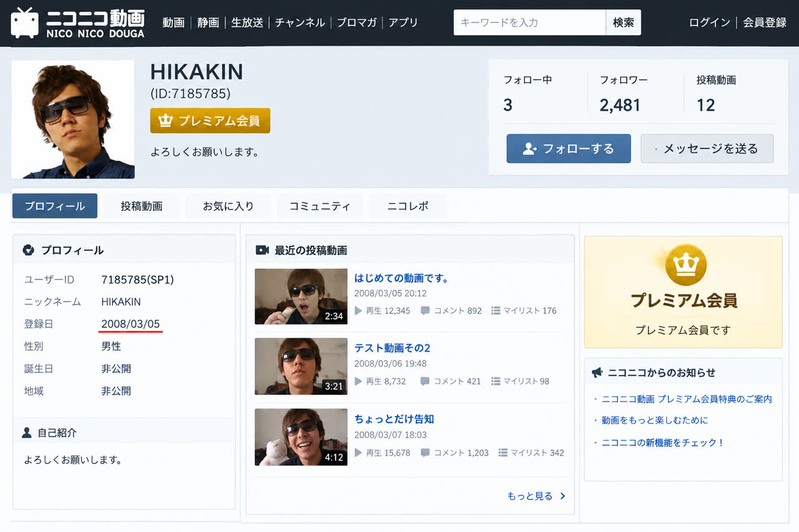Click HIKAKIN's profile avatar photo
This screenshot has height=532, width=799.
[x=73, y=120]
